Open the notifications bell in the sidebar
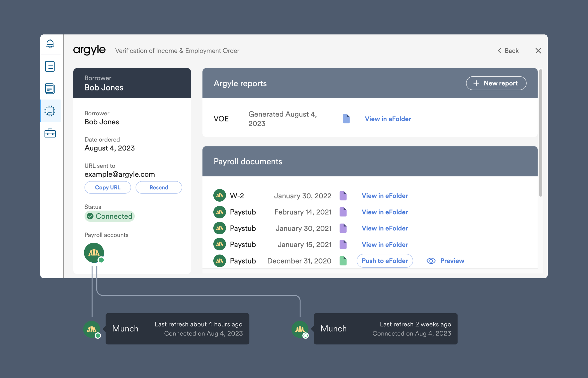The image size is (588, 378). coord(50,44)
